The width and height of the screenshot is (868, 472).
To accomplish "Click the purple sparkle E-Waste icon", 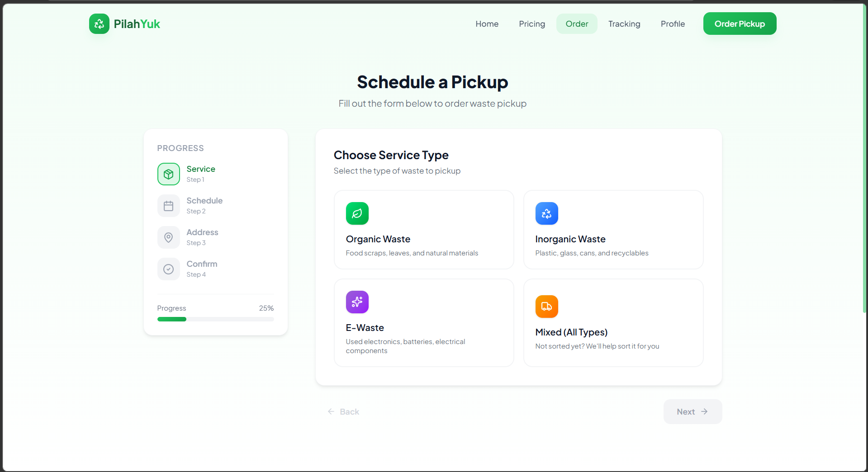I will click(x=357, y=302).
